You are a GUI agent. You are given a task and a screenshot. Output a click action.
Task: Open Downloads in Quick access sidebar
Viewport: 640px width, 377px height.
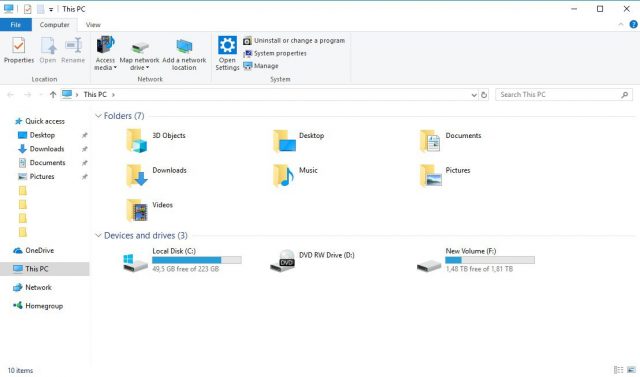point(41,149)
